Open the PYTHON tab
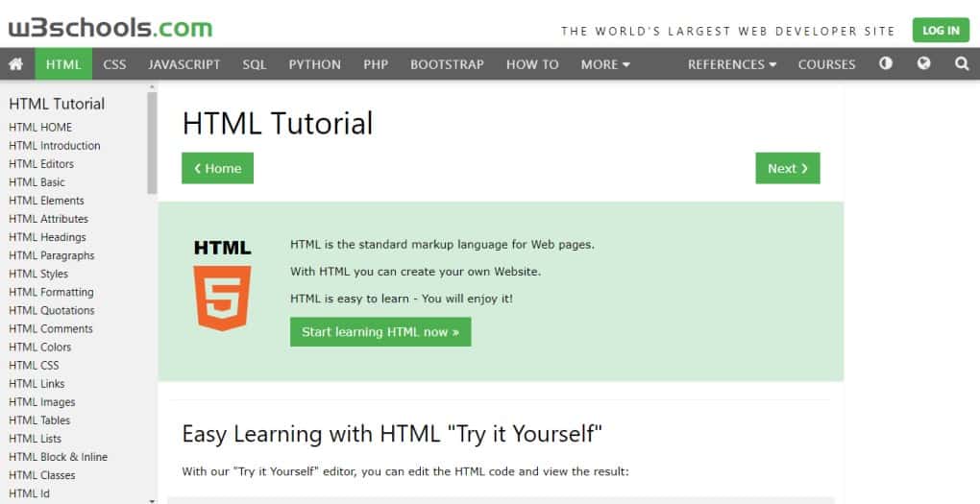980x504 pixels. pyautogui.click(x=314, y=64)
